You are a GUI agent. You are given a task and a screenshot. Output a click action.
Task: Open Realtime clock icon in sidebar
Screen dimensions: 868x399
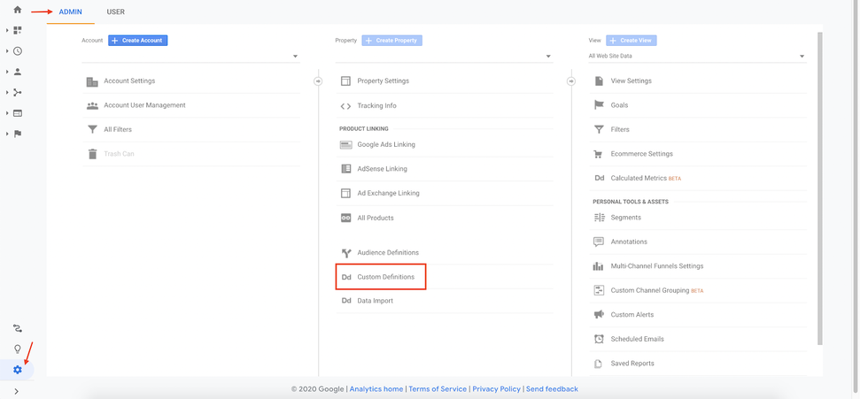pos(18,51)
